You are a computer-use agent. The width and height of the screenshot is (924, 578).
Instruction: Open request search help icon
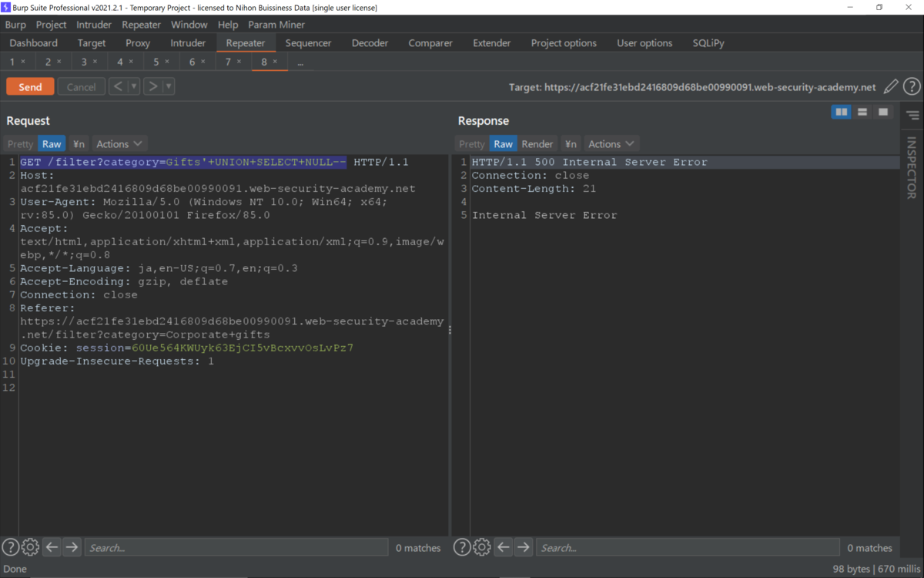pyautogui.click(x=10, y=547)
